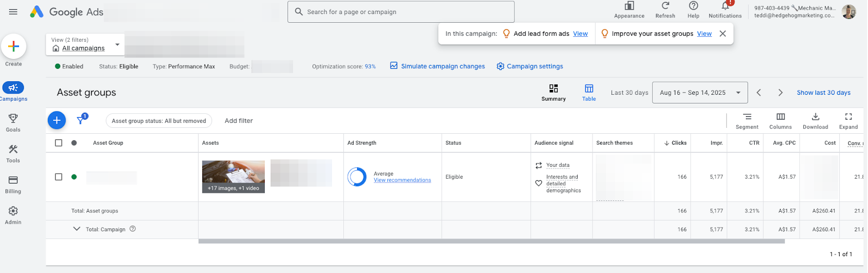Open the hamburger main menu

click(13, 11)
